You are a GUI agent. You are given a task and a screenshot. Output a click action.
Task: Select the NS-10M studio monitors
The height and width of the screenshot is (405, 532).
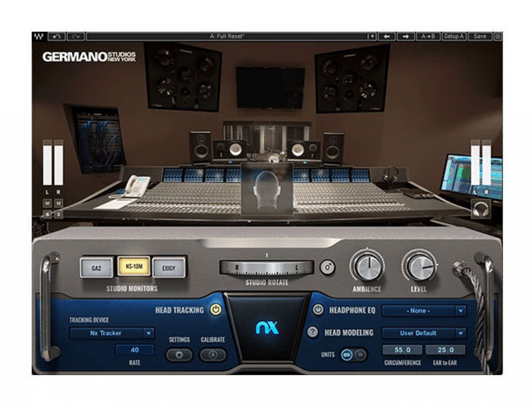pyautogui.click(x=133, y=266)
